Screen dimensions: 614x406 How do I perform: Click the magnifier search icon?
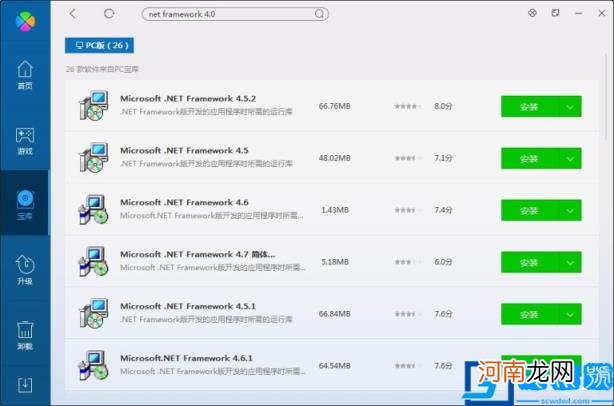[320, 14]
